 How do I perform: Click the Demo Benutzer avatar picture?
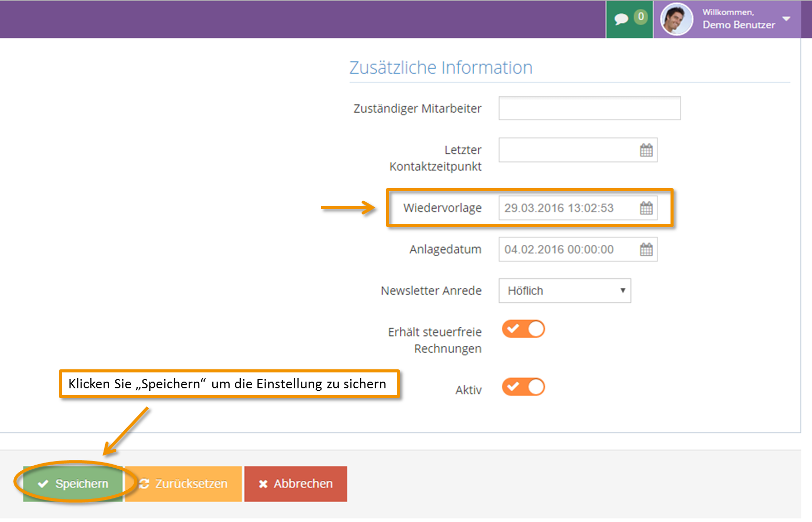click(677, 19)
